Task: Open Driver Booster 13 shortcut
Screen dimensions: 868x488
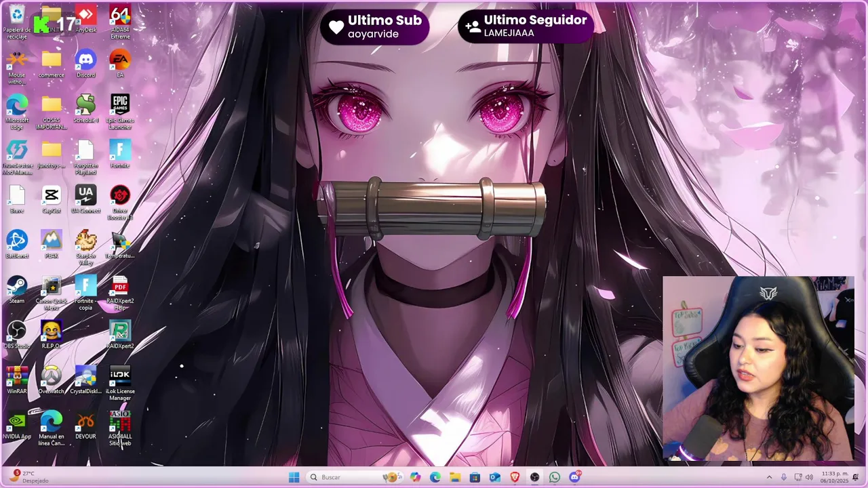Action: (120, 203)
